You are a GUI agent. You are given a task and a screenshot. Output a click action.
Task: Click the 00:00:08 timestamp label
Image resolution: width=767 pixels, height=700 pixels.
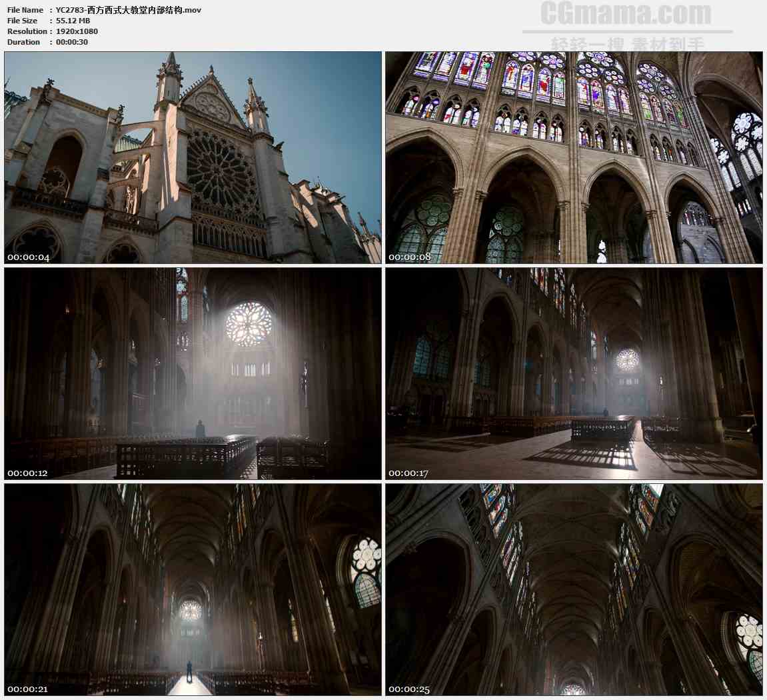[x=410, y=257]
